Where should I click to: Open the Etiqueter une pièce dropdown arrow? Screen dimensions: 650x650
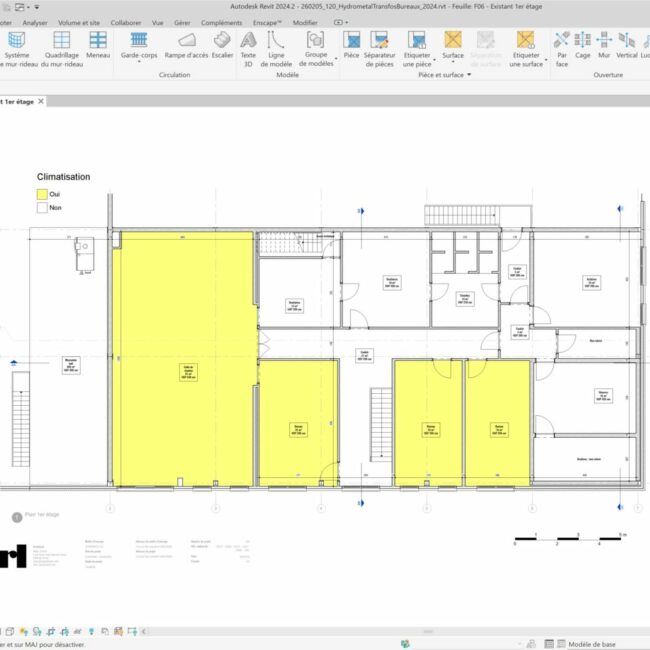tap(434, 60)
